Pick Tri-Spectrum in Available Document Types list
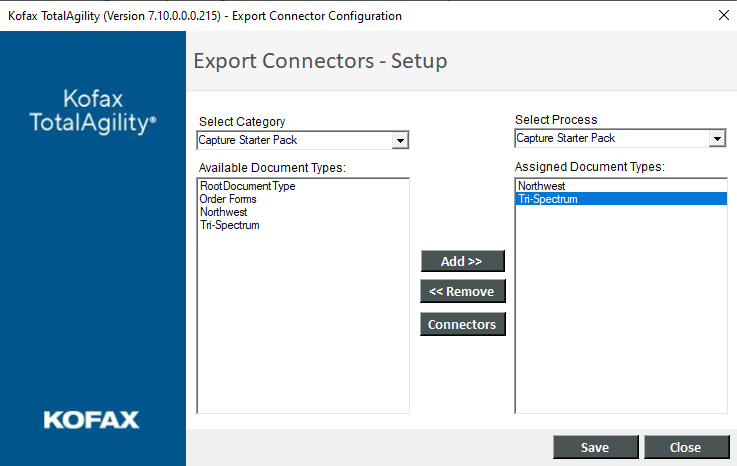 point(229,225)
